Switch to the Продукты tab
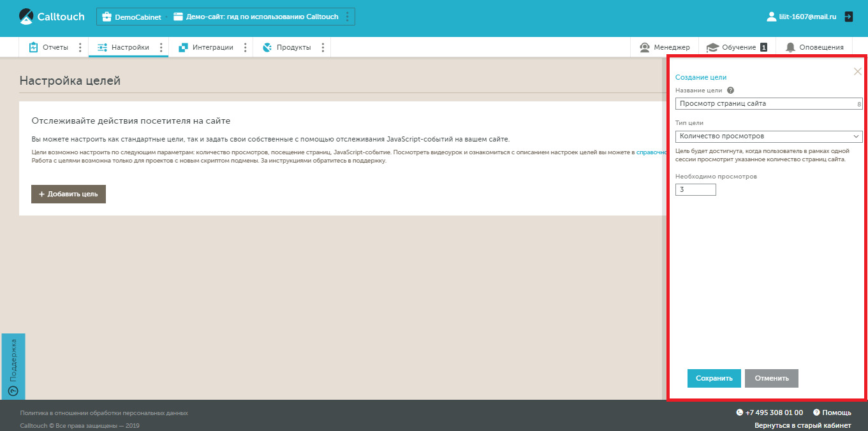868x431 pixels. pyautogui.click(x=287, y=47)
